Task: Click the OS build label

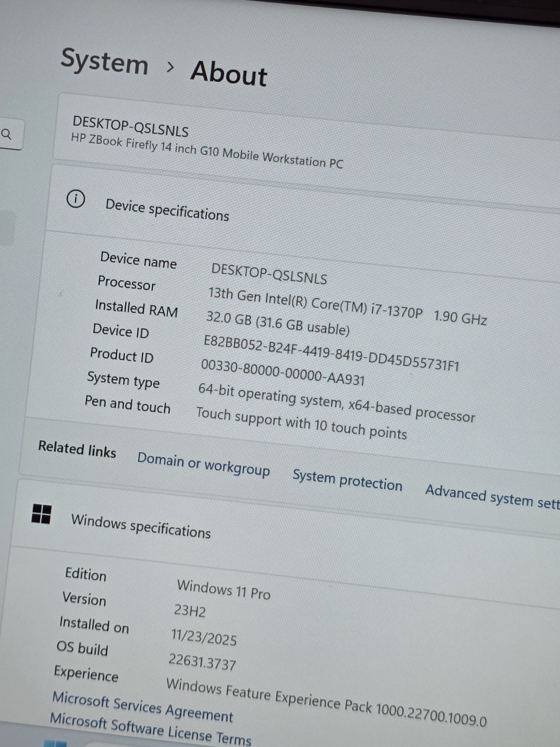Action: point(82,648)
